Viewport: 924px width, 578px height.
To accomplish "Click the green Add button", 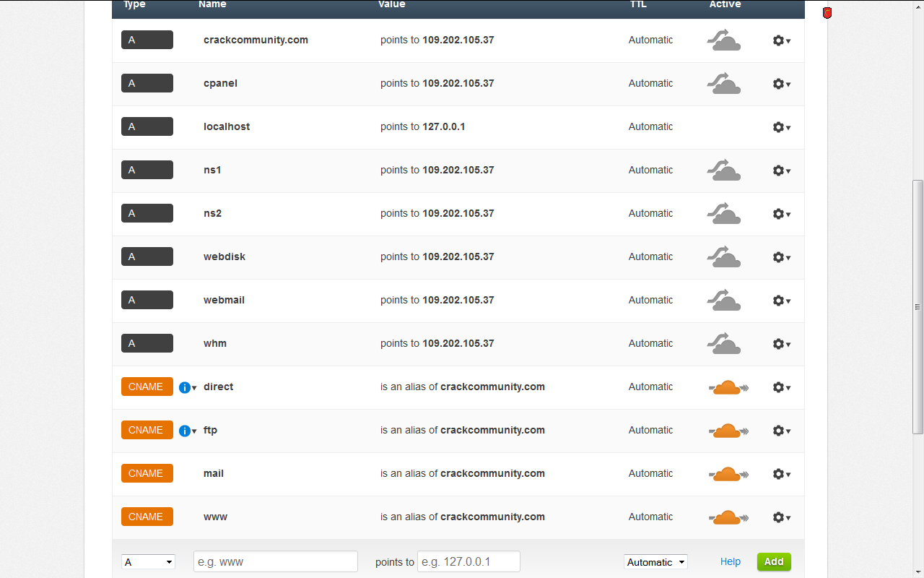I will [774, 561].
